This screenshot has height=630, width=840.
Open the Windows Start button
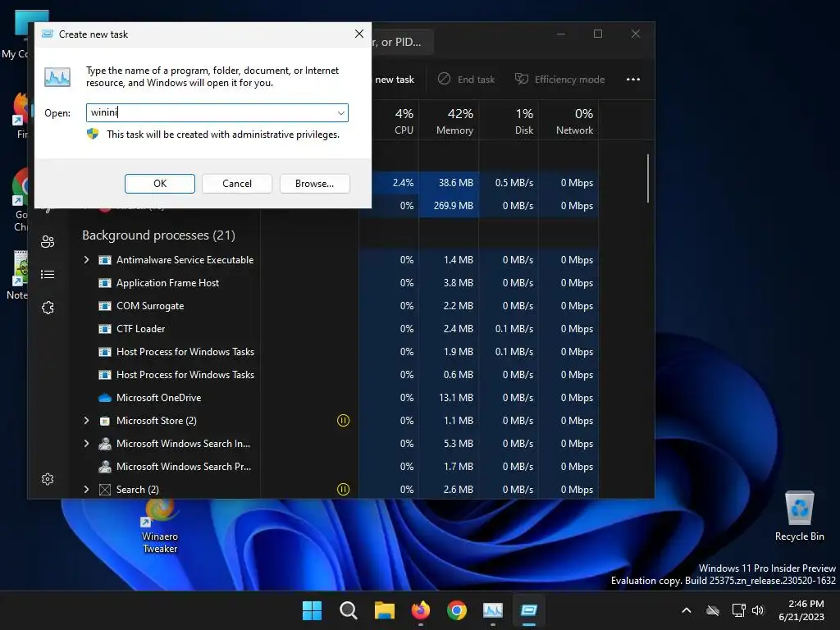point(312,610)
